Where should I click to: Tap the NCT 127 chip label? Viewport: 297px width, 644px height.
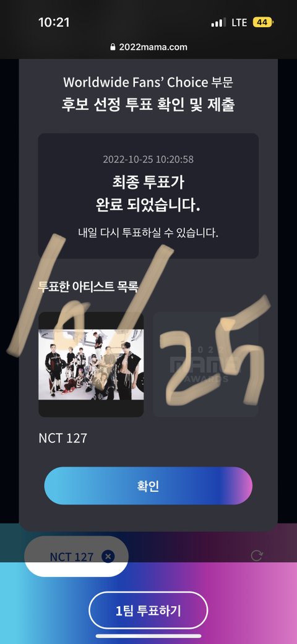pyautogui.click(x=72, y=557)
